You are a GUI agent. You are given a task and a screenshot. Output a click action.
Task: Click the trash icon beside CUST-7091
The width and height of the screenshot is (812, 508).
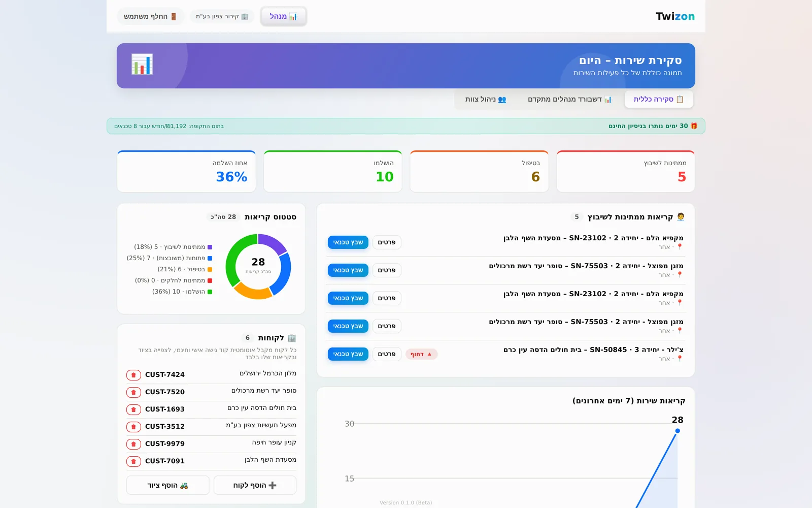click(133, 461)
